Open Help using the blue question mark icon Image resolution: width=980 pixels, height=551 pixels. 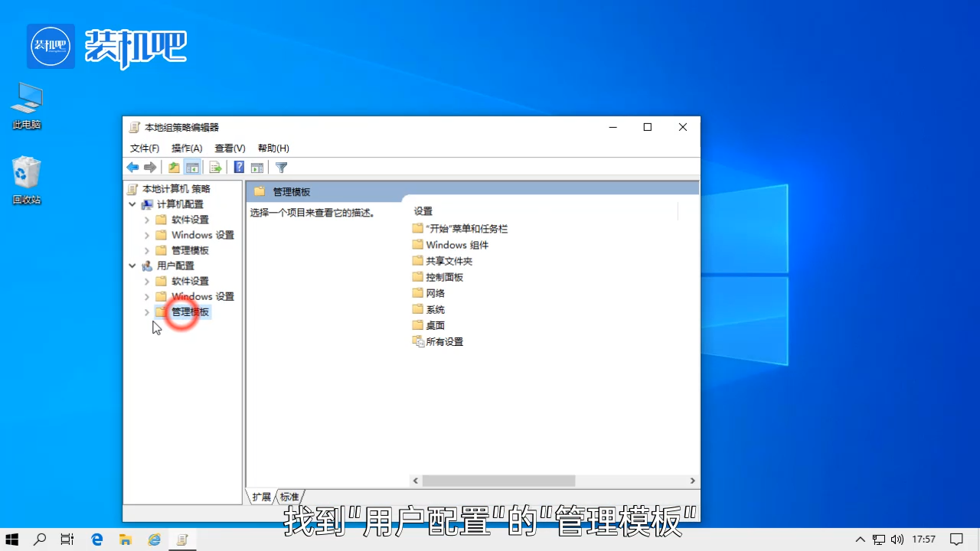coord(239,168)
